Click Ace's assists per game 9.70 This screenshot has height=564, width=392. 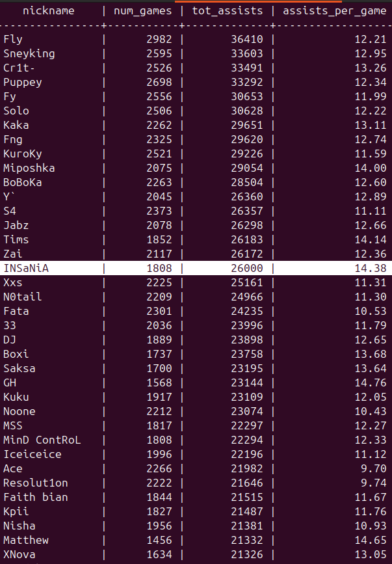click(376, 468)
